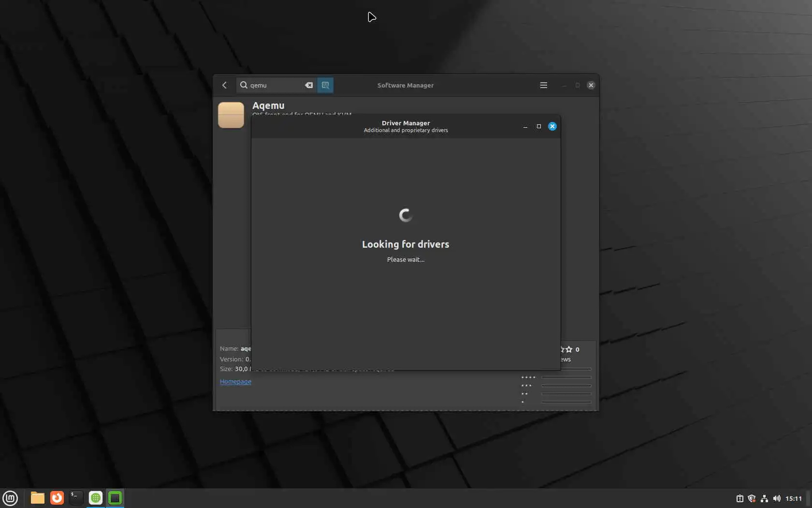
Task: Click the three-star rating bar
Action: pyautogui.click(x=566, y=386)
